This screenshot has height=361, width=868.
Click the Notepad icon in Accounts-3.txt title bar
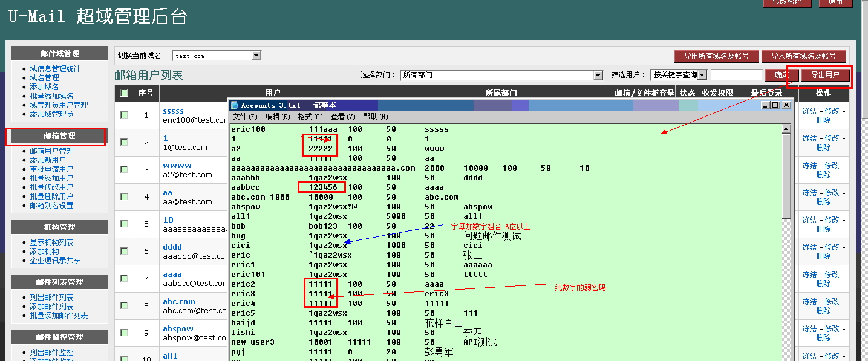[235, 105]
